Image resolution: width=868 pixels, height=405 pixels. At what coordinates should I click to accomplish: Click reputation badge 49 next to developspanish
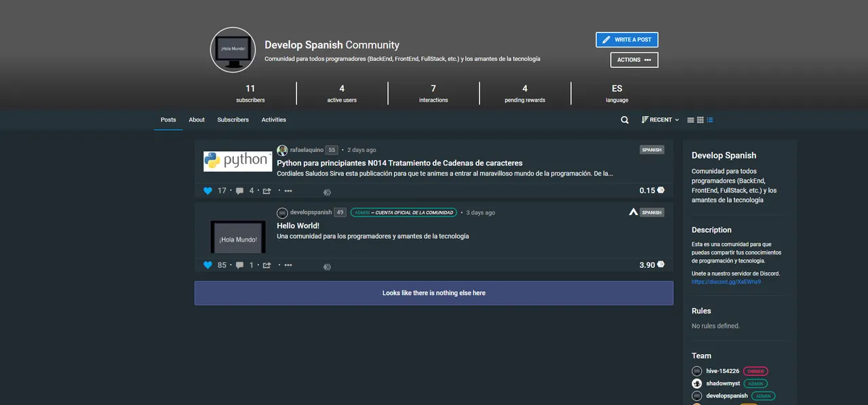340,212
